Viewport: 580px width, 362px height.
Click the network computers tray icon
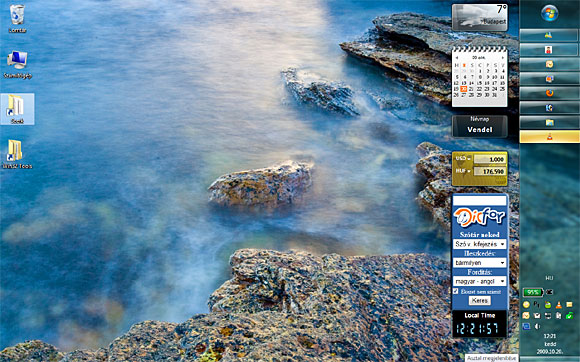click(548, 316)
